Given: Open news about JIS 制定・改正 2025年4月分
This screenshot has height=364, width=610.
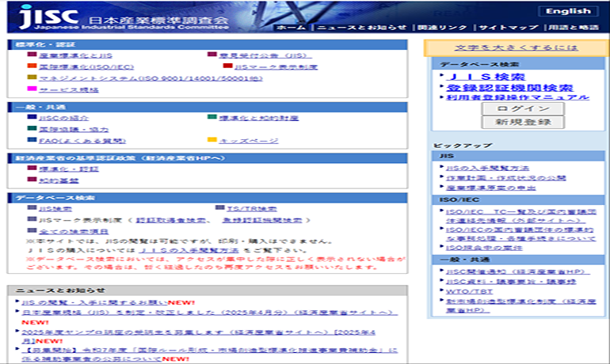Looking at the screenshot, I should [210, 313].
